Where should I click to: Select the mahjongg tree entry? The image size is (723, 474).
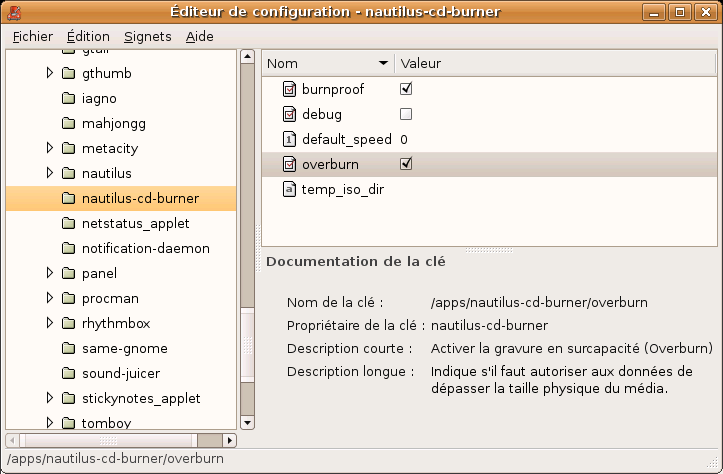(114, 123)
